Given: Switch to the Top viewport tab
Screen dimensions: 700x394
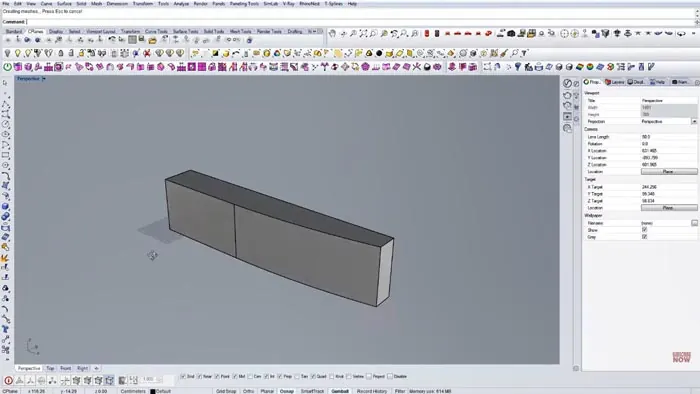Looking at the screenshot, I should 50,369.
